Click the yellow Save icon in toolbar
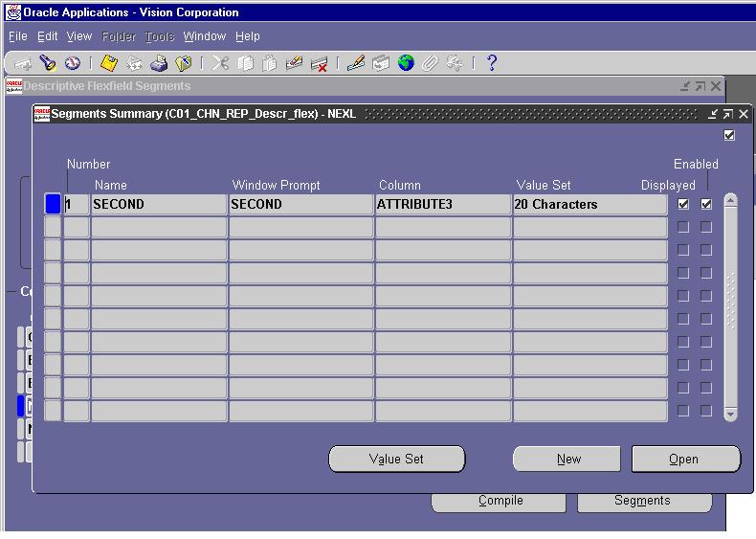The image size is (756, 539). (109, 63)
